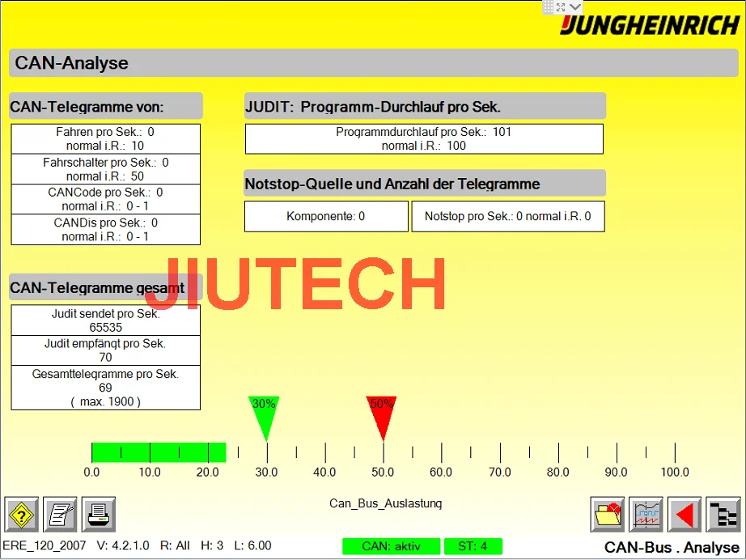Click the H: 3 status text

(212, 545)
